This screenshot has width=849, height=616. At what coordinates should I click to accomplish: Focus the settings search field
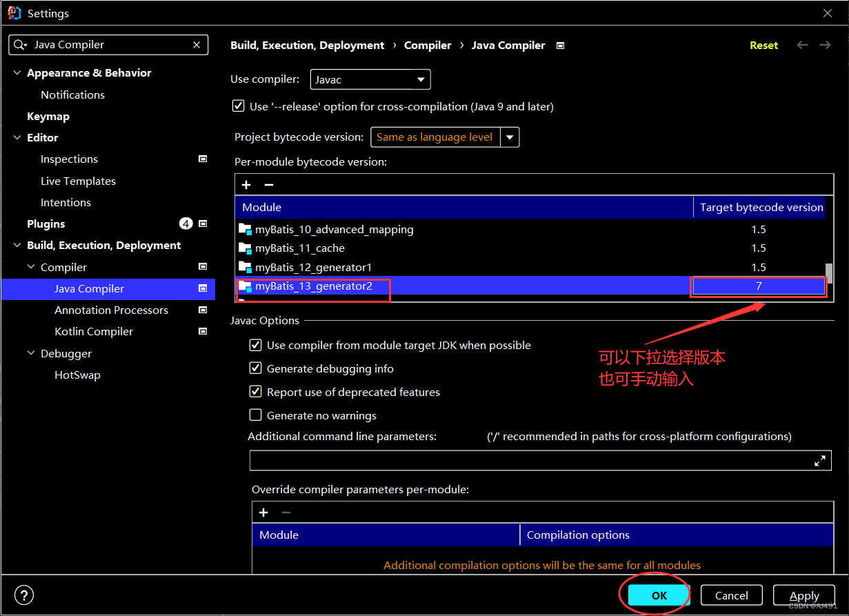click(108, 45)
